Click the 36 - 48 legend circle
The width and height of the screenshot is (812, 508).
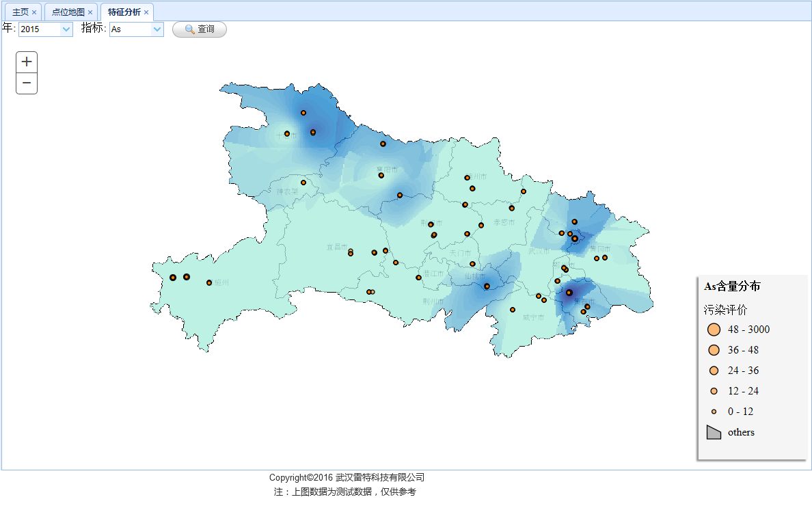(x=714, y=350)
